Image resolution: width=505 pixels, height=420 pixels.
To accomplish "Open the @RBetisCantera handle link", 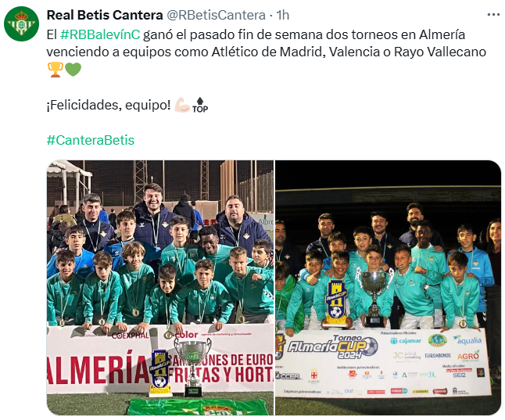I will tap(216, 15).
